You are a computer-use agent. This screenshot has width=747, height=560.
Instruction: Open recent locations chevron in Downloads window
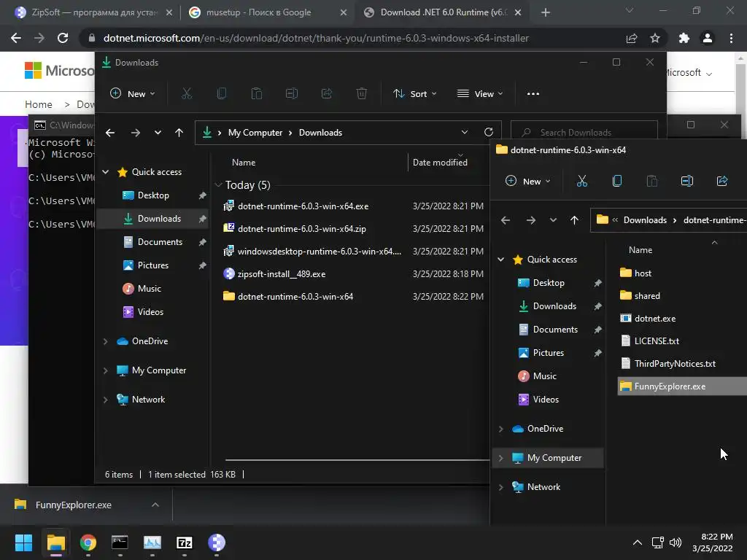tap(158, 133)
